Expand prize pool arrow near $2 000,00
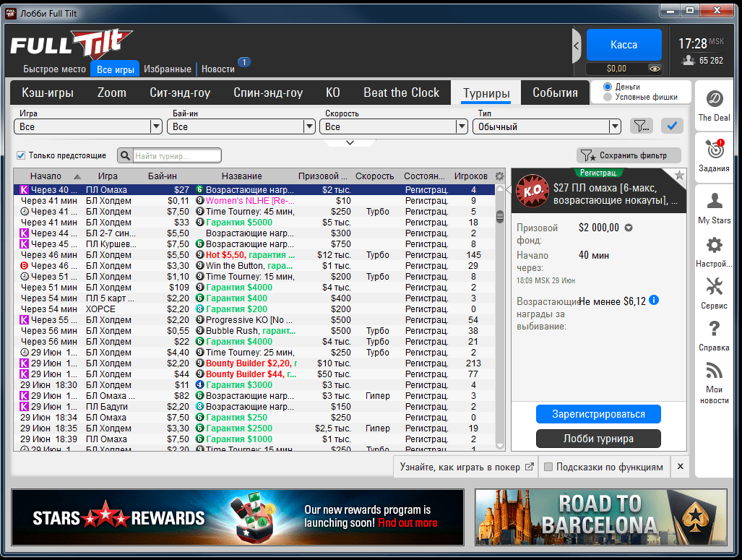This screenshot has height=560, width=742. coord(629,228)
